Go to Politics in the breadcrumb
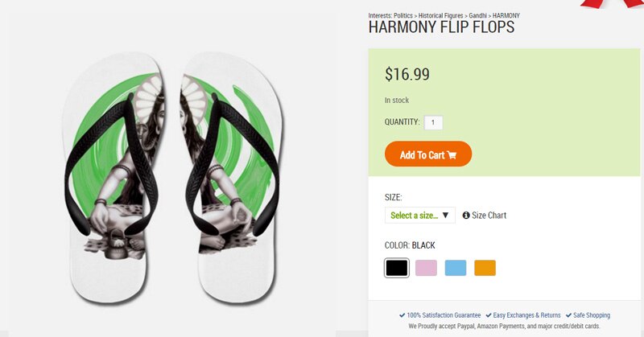 [x=403, y=15]
